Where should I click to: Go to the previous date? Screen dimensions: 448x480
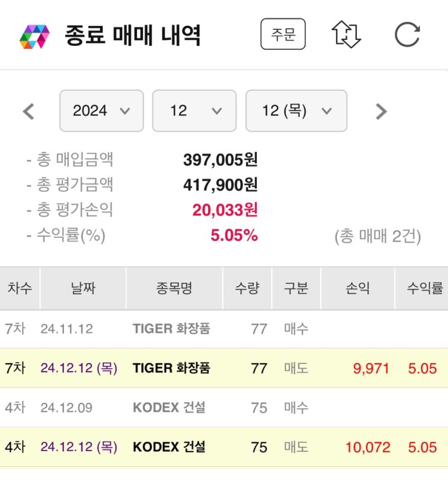tap(28, 111)
